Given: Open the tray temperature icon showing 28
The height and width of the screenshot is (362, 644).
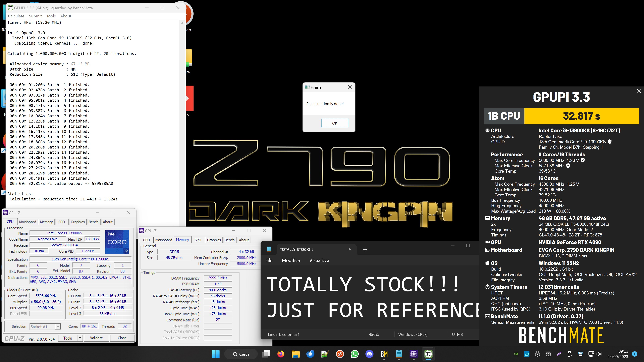Looking at the screenshot, I should pyautogui.click(x=526, y=354).
